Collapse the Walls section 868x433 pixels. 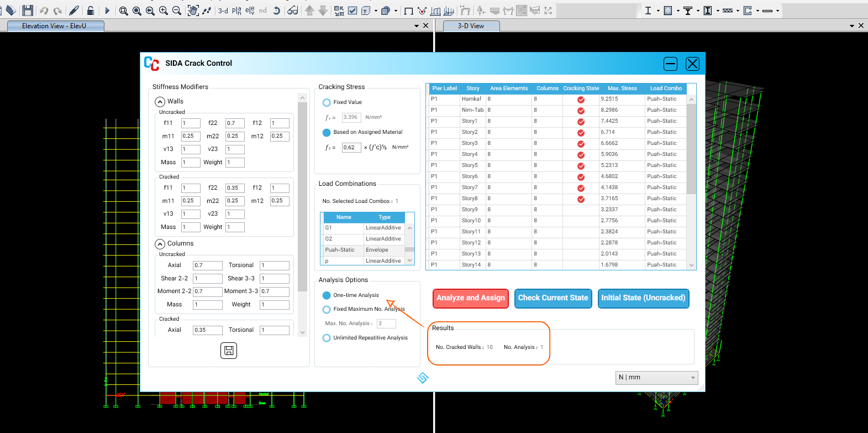click(160, 102)
